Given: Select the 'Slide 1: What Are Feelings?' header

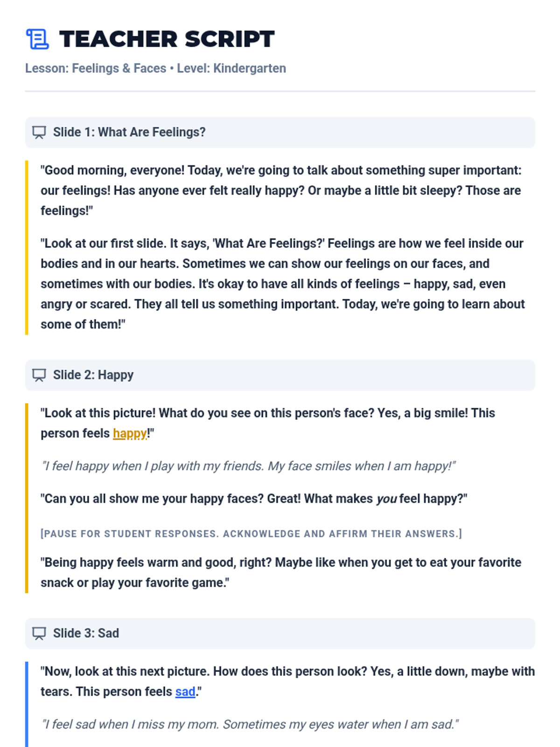Looking at the screenshot, I should [x=280, y=133].
